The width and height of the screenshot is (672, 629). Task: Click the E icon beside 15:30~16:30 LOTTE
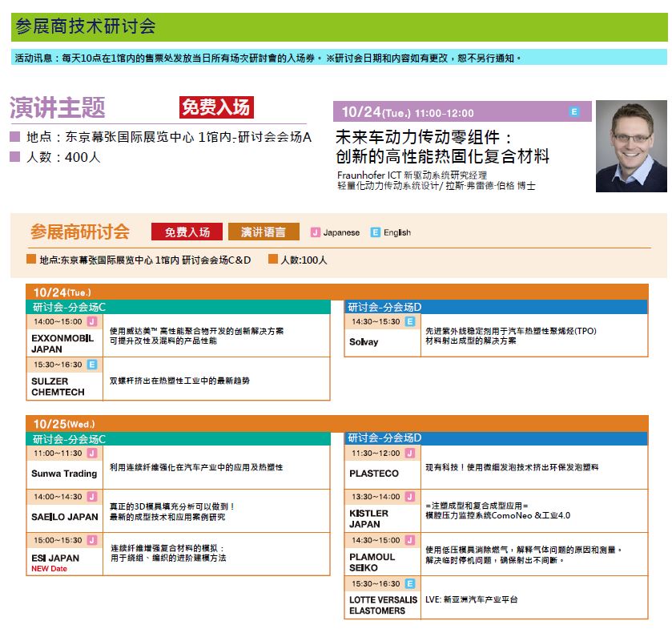pyautogui.click(x=410, y=583)
